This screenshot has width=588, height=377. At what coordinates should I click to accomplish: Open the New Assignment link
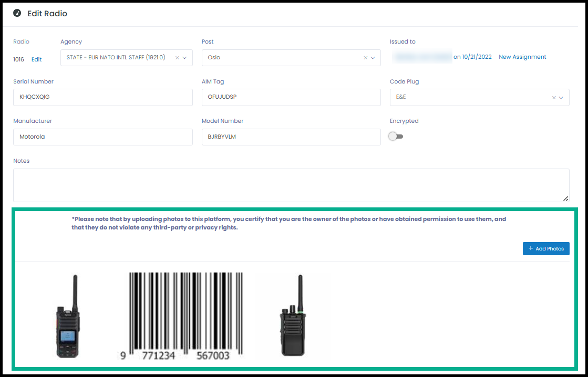pos(522,57)
